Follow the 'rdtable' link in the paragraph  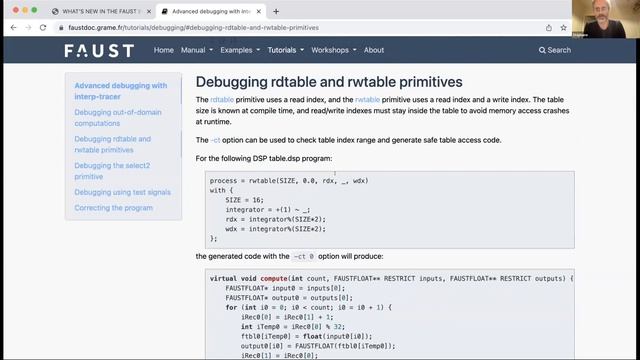point(222,100)
